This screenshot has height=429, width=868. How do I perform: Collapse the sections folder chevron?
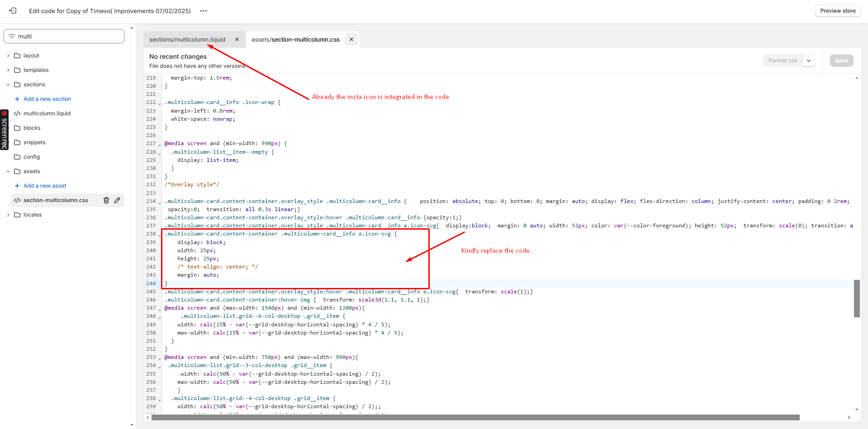coord(8,85)
